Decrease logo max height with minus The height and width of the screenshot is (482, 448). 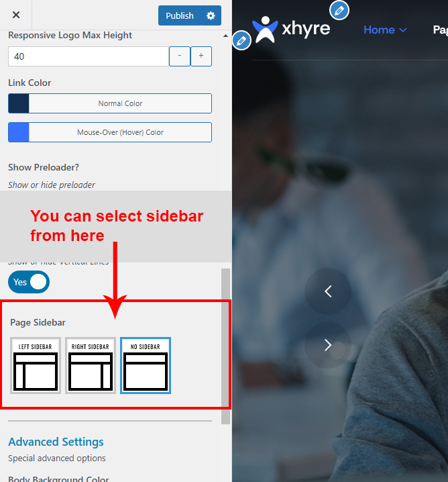[180, 56]
